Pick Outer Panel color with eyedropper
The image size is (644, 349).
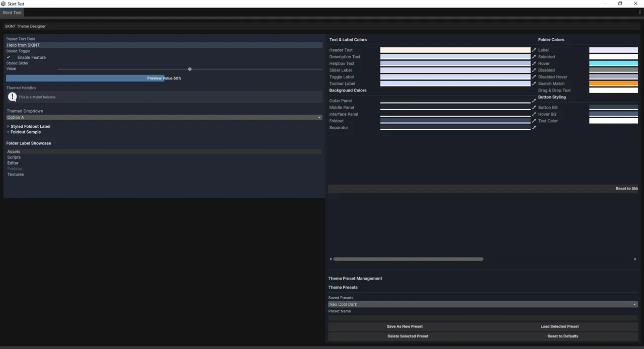pos(534,101)
